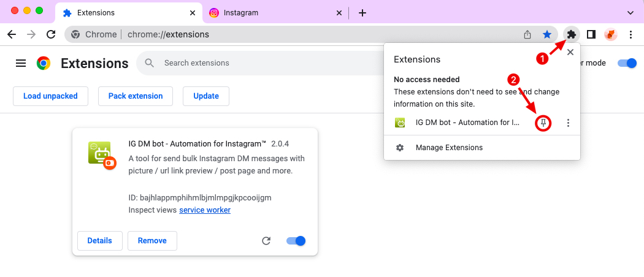The height and width of the screenshot is (277, 644).
Task: Open the service worker link
Action: (x=205, y=210)
